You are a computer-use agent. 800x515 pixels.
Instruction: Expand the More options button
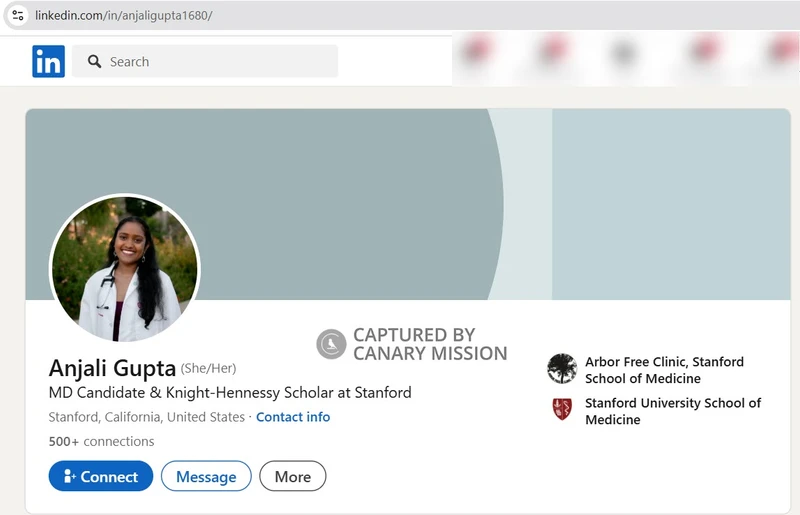293,476
